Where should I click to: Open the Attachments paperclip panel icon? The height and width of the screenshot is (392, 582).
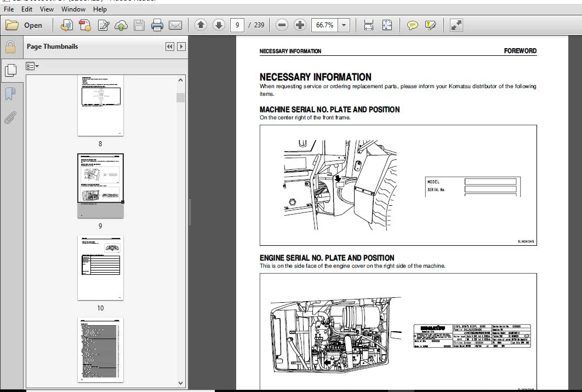10,117
